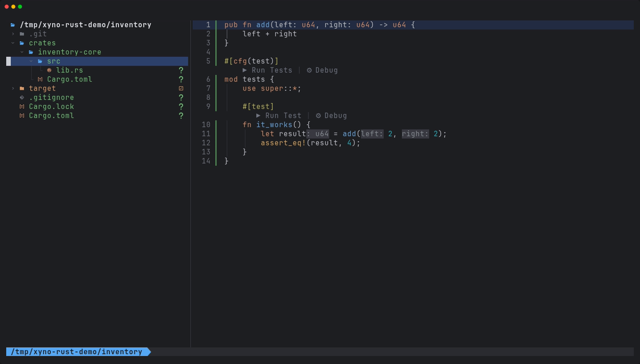This screenshot has width=640, height=364.
Task: Click the gear icon beside module Debug lens
Action: 309,70
